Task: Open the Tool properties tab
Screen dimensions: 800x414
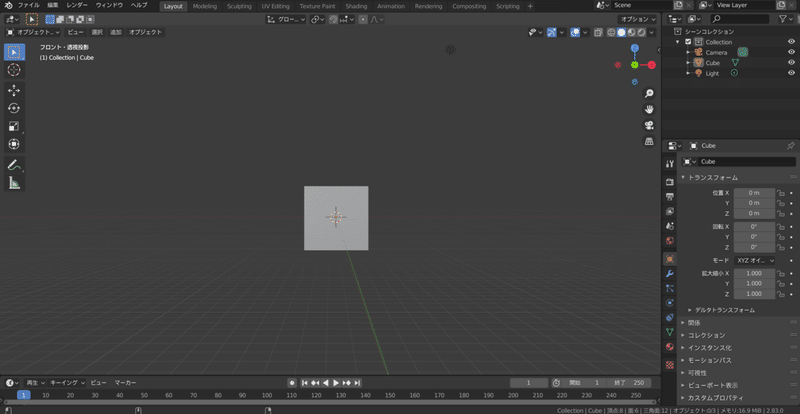Action: (670, 164)
